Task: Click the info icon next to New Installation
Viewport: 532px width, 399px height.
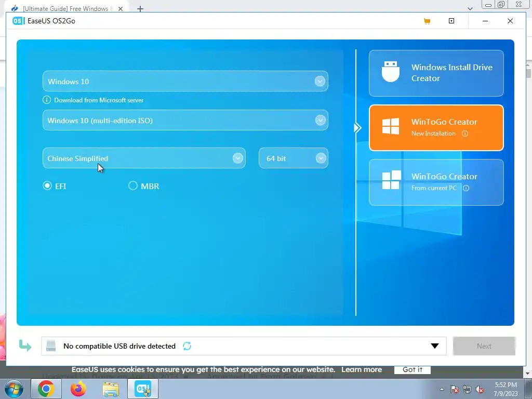Action: 465,134
